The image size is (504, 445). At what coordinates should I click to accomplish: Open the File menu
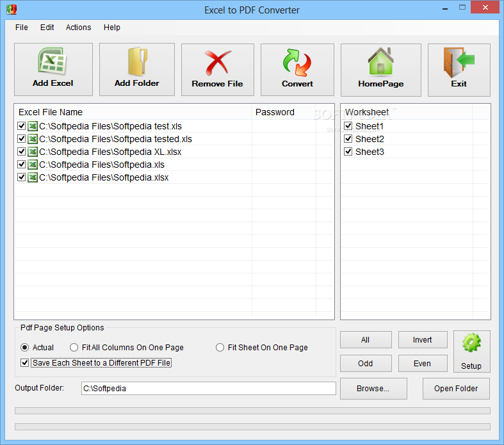22,28
